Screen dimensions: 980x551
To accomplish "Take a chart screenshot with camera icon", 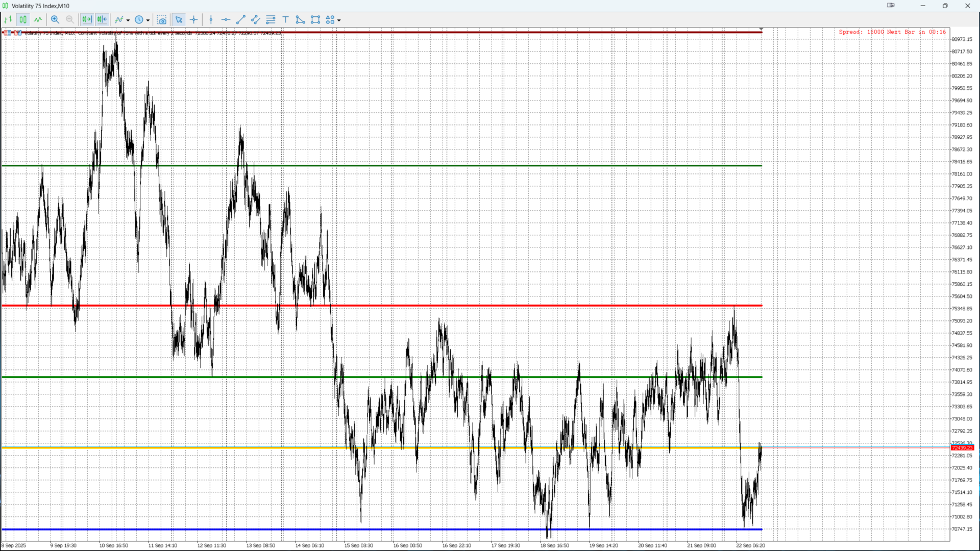I will (x=162, y=20).
